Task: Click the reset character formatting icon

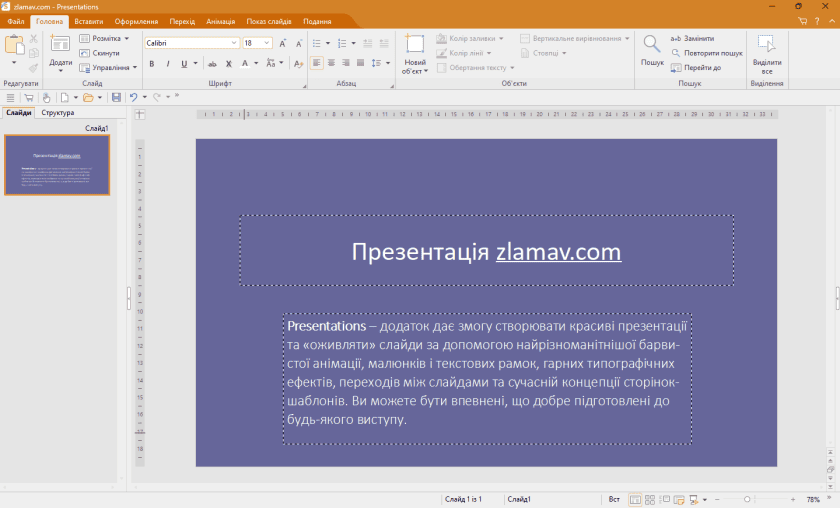Action: tap(298, 64)
